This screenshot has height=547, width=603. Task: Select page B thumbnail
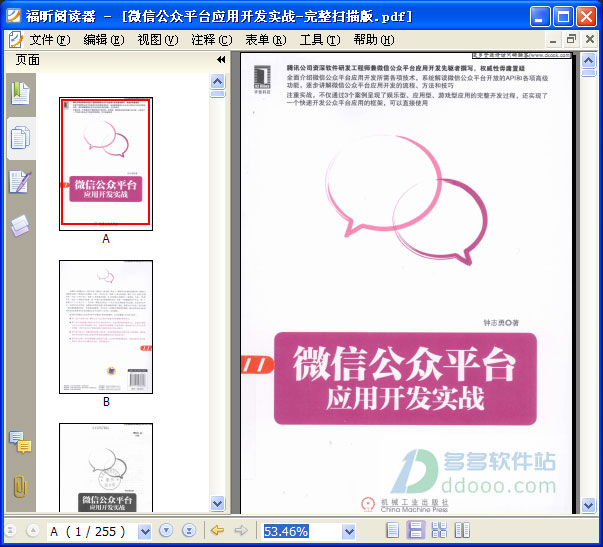[x=106, y=327]
